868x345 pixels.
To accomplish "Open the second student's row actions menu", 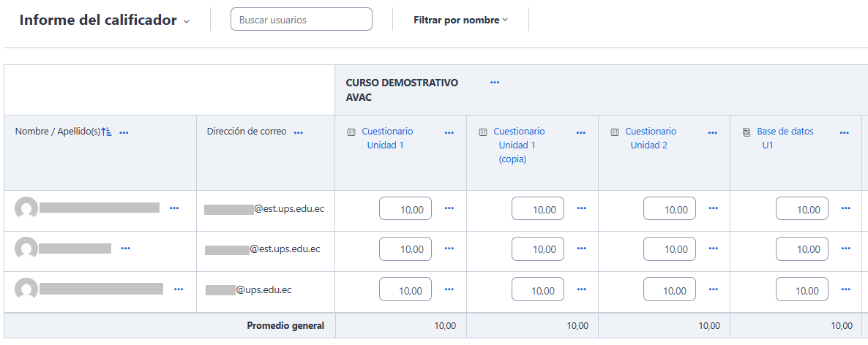I will [125, 249].
